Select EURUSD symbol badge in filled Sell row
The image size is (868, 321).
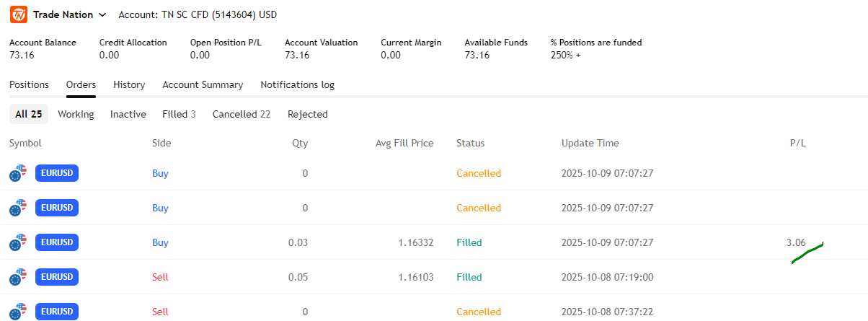(56, 277)
